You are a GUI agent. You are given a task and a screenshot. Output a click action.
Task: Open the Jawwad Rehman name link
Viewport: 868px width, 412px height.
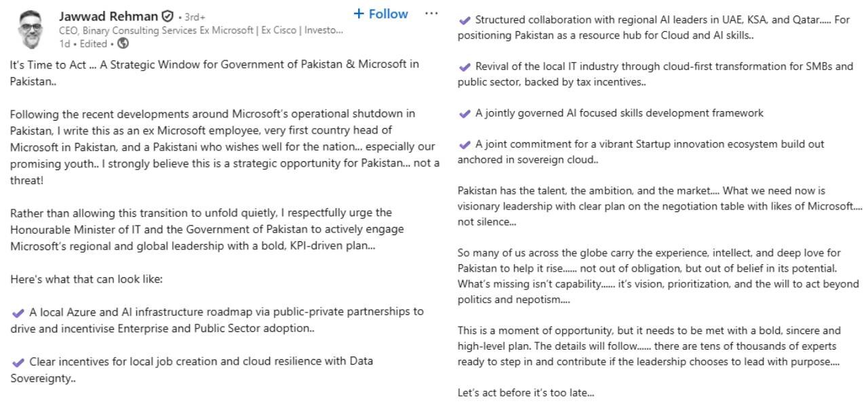[x=108, y=16]
